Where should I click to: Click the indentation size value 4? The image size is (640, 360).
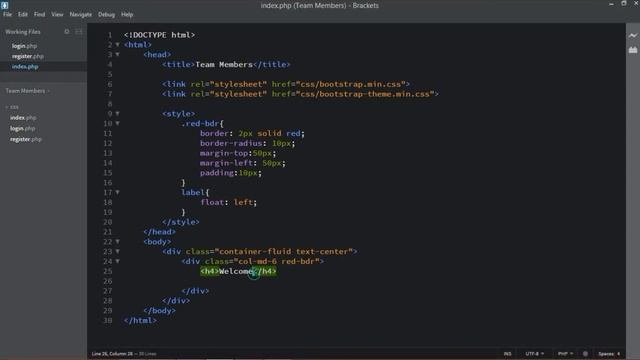point(618,353)
